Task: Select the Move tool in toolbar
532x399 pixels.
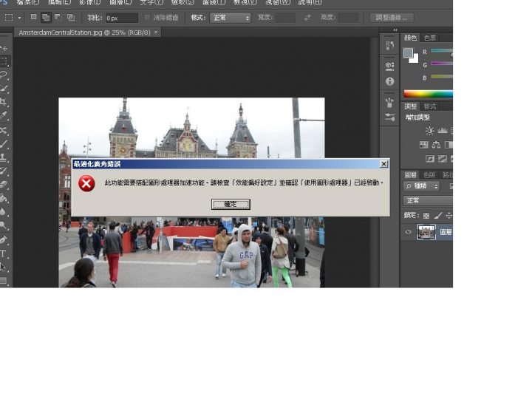Action: (x=4, y=48)
